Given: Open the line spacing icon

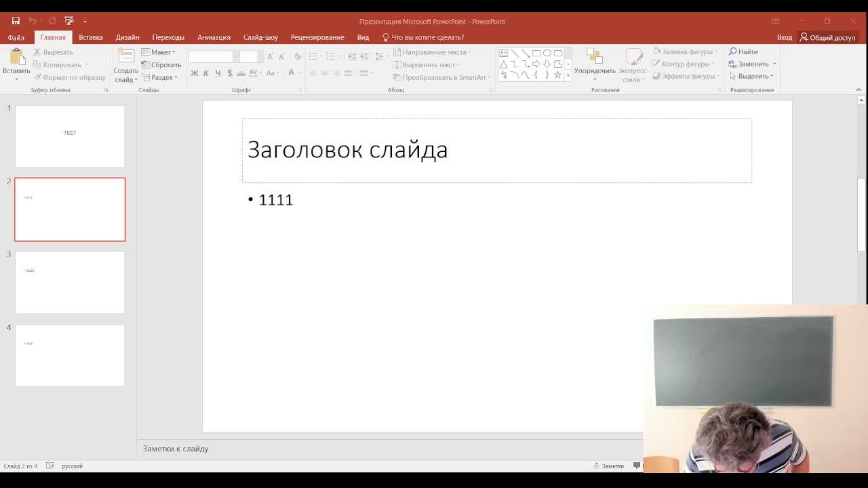Looking at the screenshot, I should pyautogui.click(x=380, y=56).
